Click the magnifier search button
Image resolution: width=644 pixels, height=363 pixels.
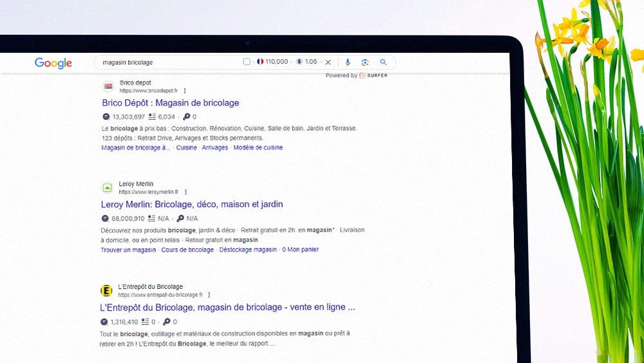(383, 62)
